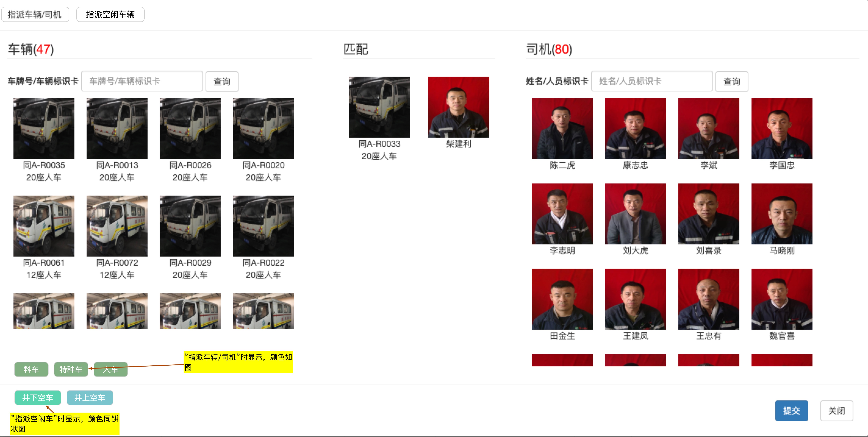Viewport: 868px width, 437px height.
Task: Click matched vehicle 同A-R0033 image
Action: coord(379,107)
